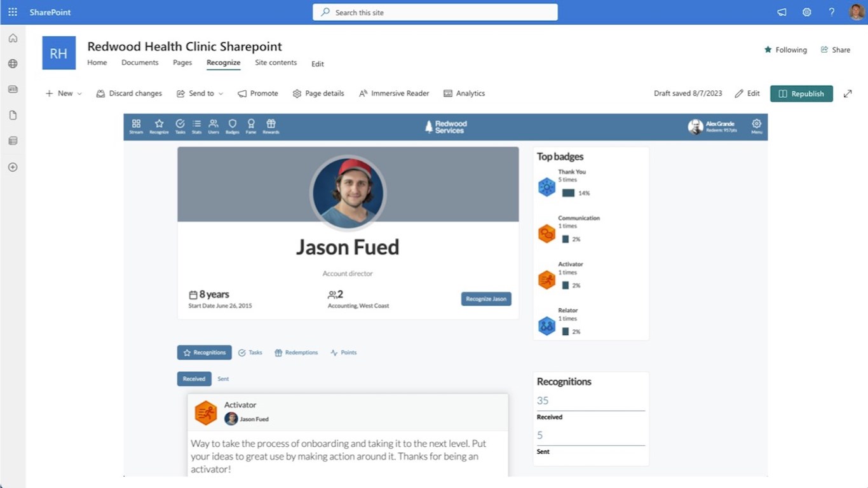Open Fame ribbon icon in Redwood toolbar
This screenshot has width=868, height=488.
click(x=251, y=126)
